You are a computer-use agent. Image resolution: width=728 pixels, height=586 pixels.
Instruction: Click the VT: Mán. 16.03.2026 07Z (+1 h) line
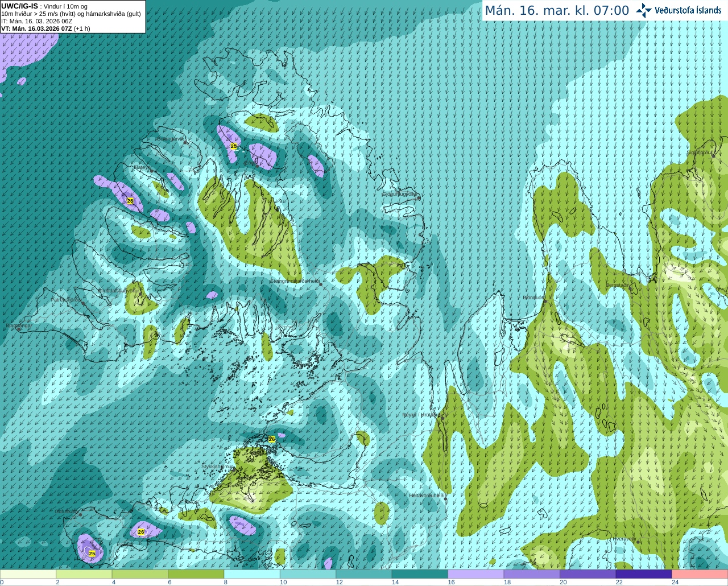tap(45, 28)
